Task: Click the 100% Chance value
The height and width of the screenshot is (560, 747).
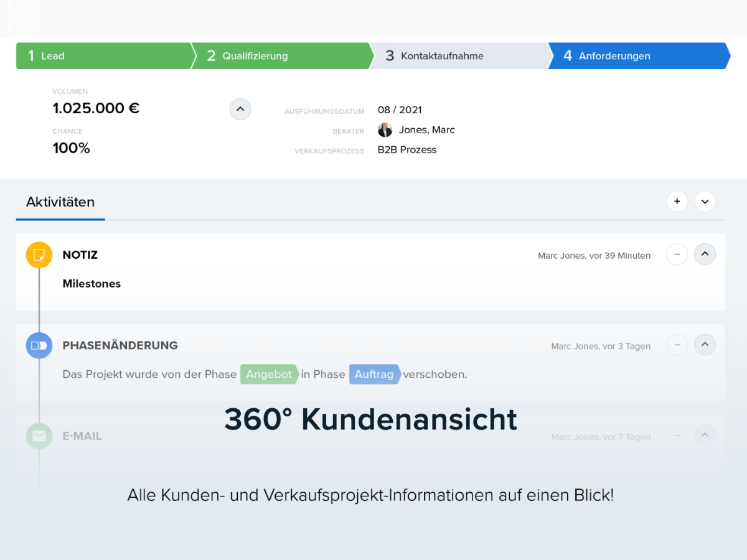Action: tap(71, 148)
